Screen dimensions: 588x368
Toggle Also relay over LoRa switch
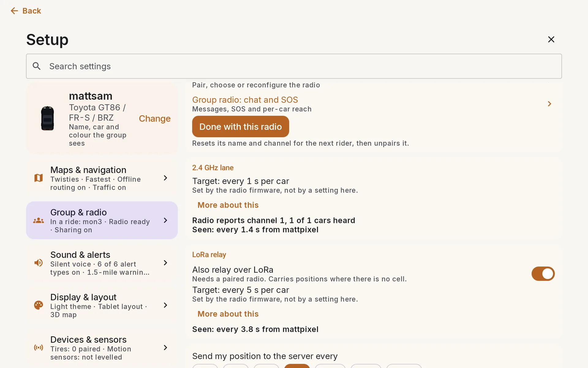coord(543,274)
